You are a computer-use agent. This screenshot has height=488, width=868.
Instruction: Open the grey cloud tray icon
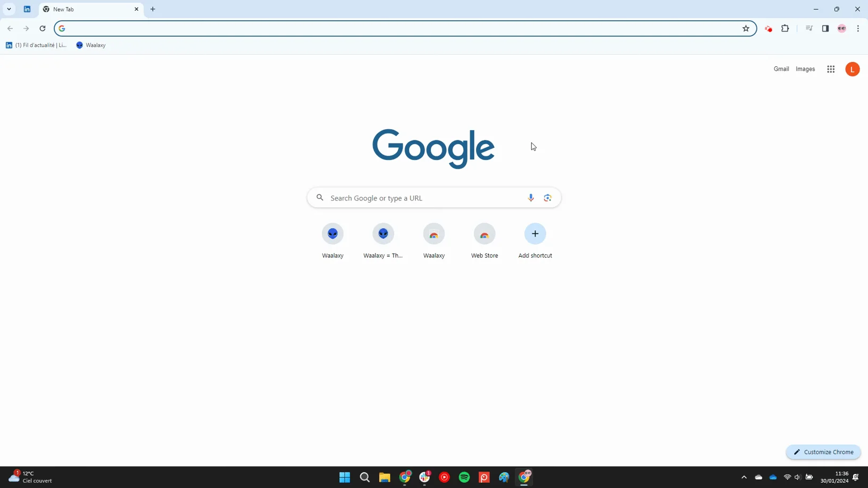coord(758,477)
